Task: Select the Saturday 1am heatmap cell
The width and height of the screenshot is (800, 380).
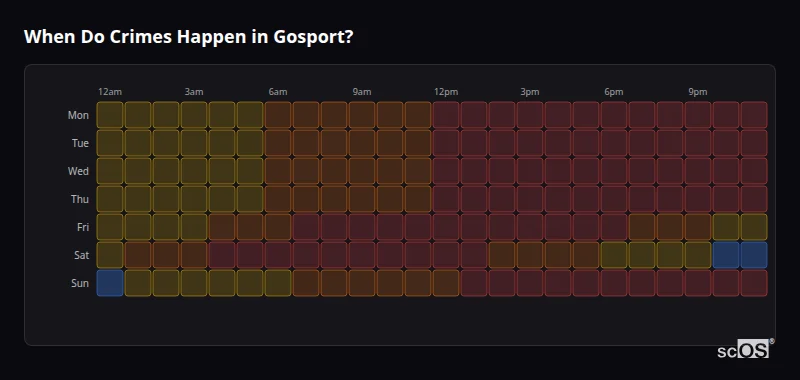Action: 138,255
